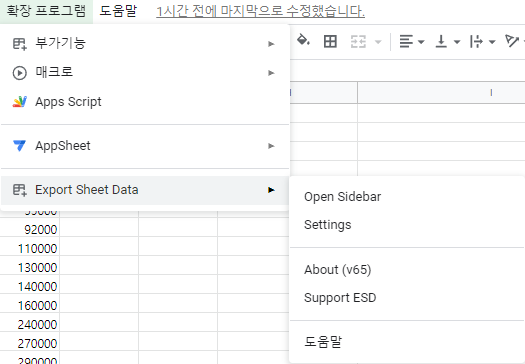Click the text wrapping icon
525x364 pixels.
tap(476, 42)
